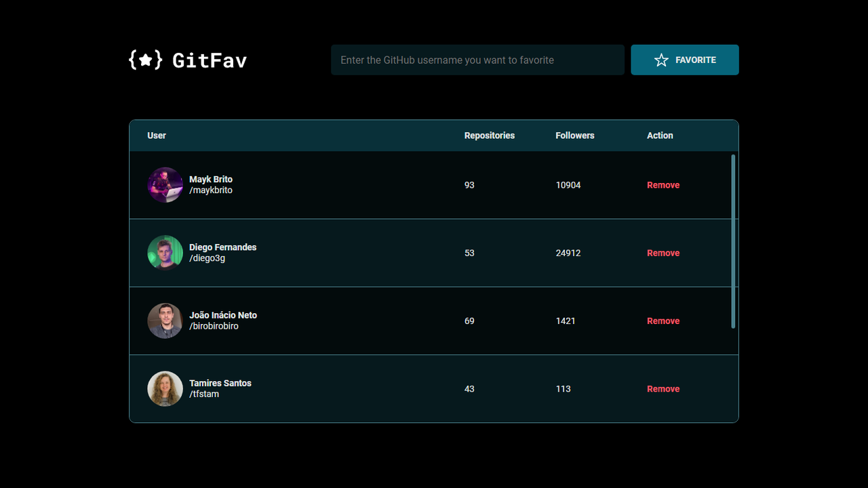Select the User column header
The height and width of the screenshot is (488, 868).
coord(157,135)
